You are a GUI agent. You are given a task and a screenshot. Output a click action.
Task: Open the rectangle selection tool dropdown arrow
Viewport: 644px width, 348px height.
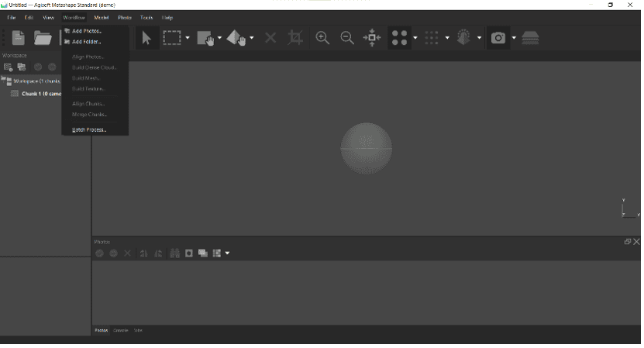(x=188, y=38)
